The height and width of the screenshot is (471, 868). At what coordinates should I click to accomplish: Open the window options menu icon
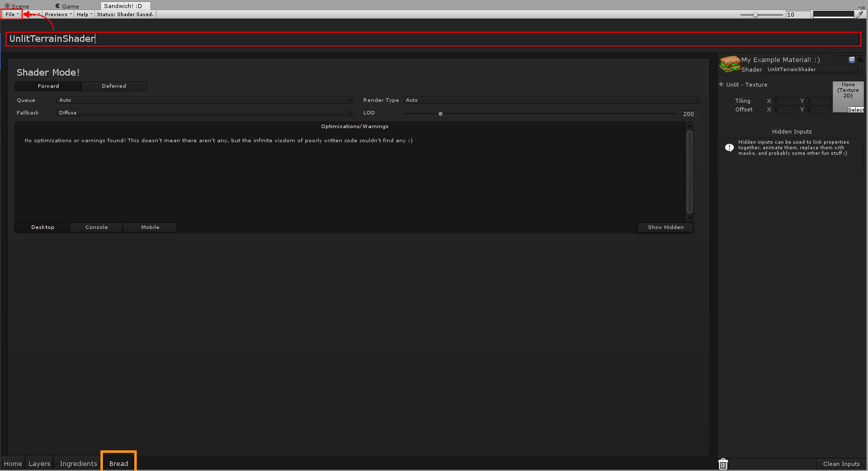click(861, 7)
